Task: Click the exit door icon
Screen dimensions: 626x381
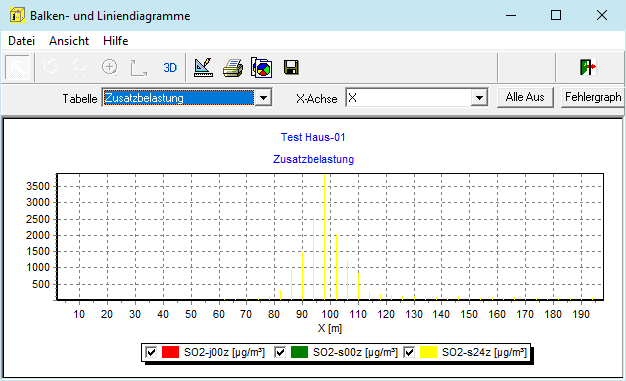Action: coord(588,67)
